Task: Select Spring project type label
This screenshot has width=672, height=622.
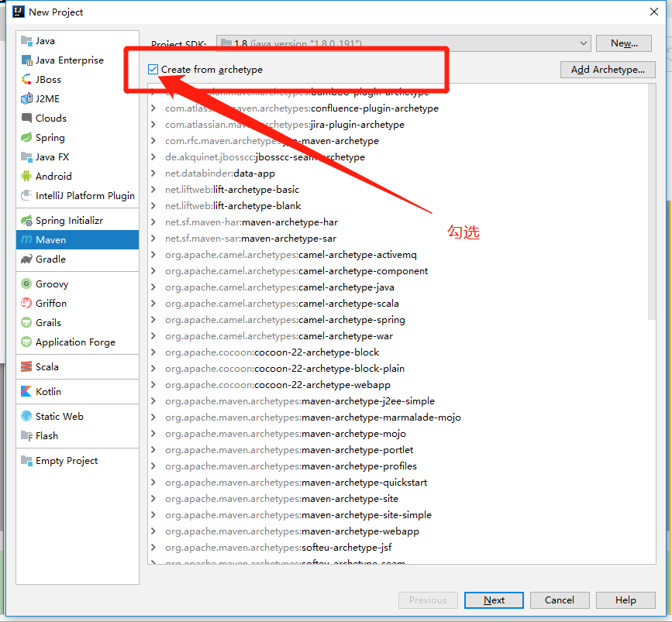Action: (x=50, y=138)
